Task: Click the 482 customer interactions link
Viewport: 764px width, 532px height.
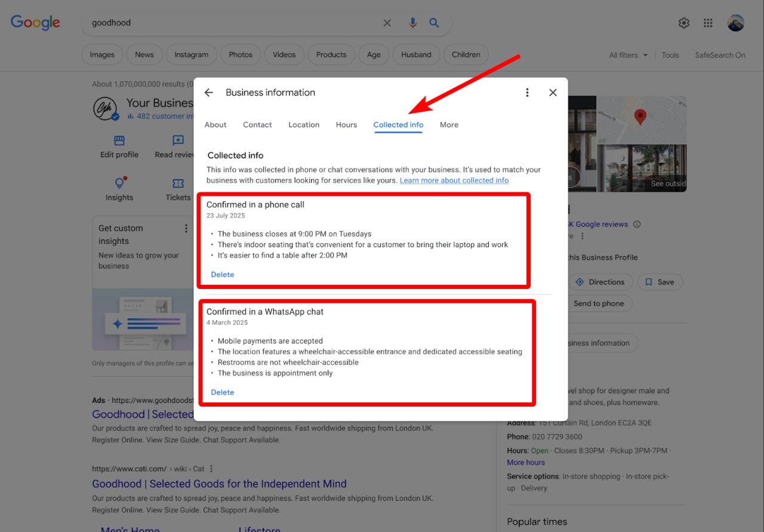Action: [161, 116]
